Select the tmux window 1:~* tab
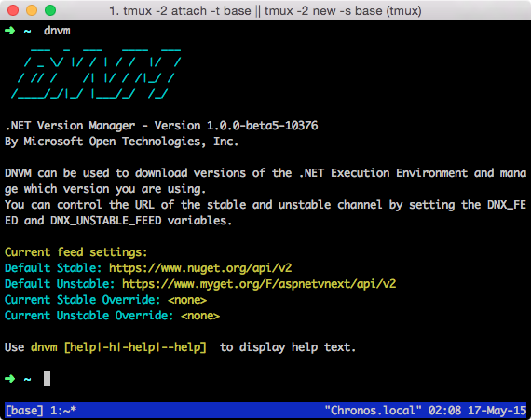The height and width of the screenshot is (420, 531). pyautogui.click(x=63, y=411)
